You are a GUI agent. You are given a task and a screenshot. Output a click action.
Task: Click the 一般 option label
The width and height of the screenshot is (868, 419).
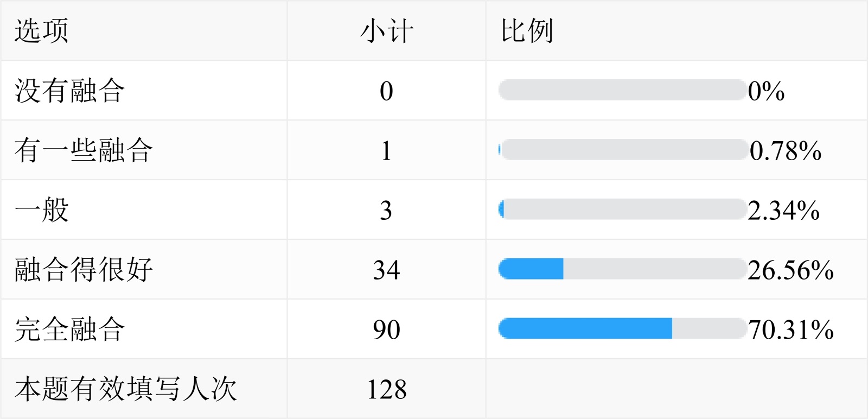point(42,210)
